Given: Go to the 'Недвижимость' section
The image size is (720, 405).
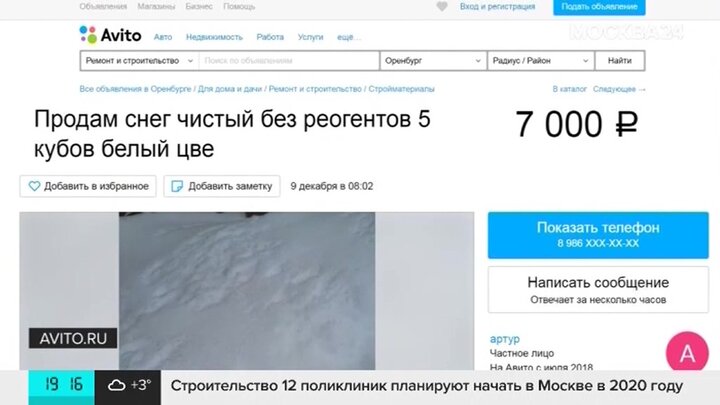Looking at the screenshot, I should pos(214,37).
